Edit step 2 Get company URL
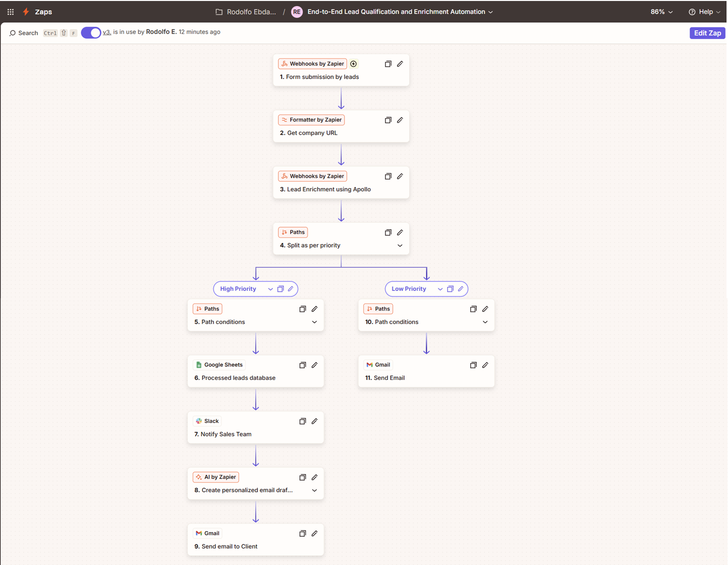 (x=400, y=120)
